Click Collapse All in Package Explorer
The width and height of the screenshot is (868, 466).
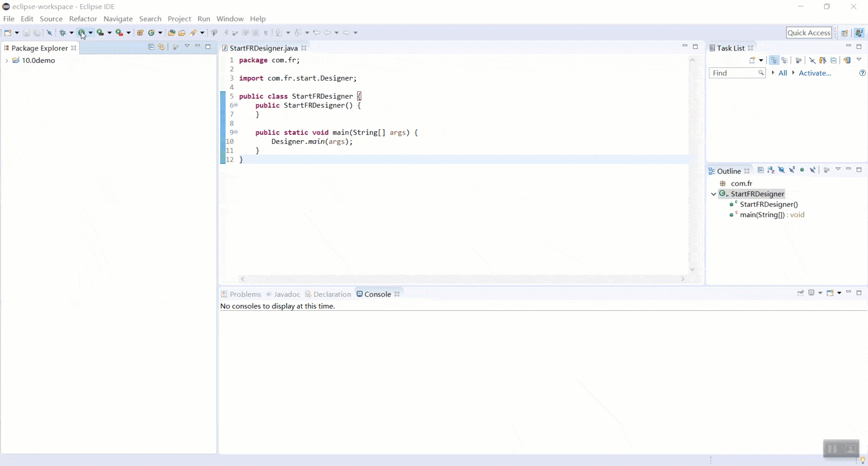coord(151,47)
